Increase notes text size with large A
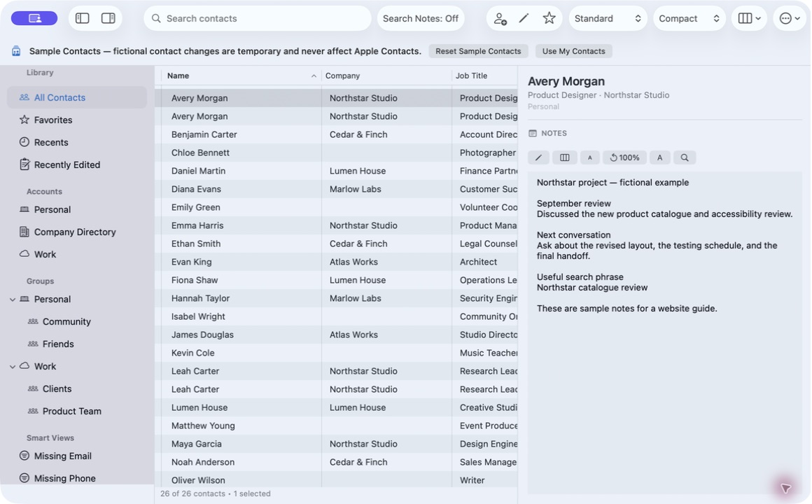This screenshot has height=504, width=812. pyautogui.click(x=659, y=157)
